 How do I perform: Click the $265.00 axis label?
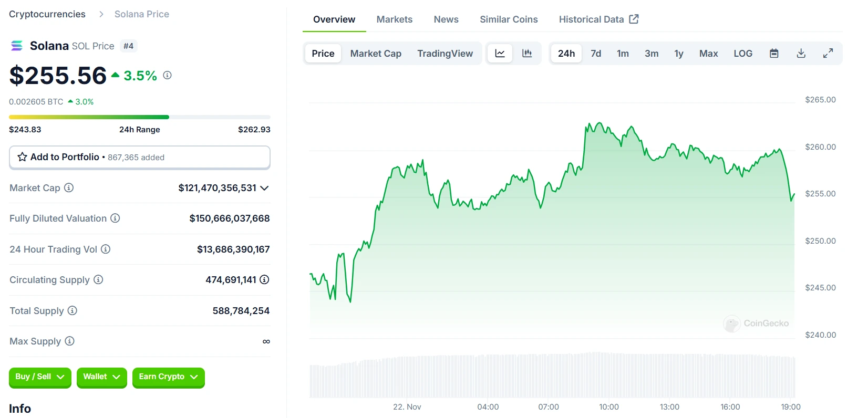pos(820,99)
